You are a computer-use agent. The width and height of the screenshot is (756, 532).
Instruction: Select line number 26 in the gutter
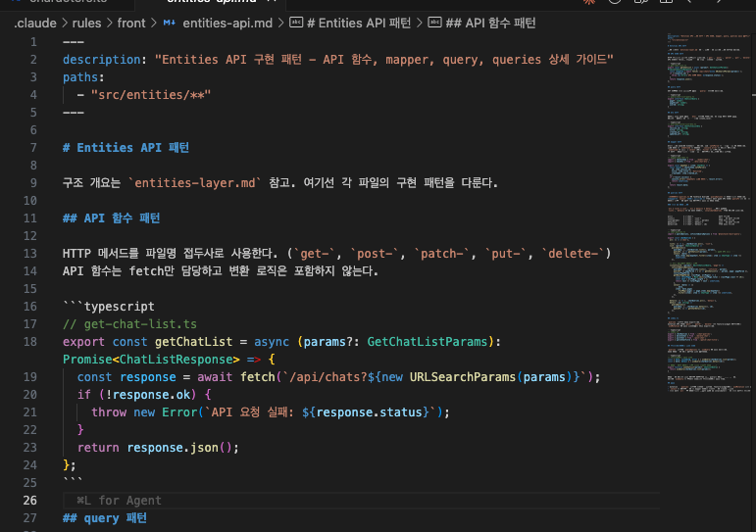(29, 501)
